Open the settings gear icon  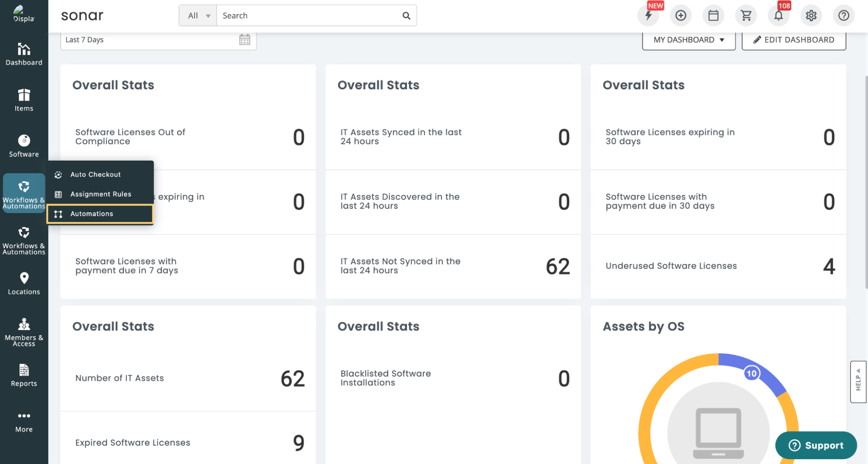pyautogui.click(x=811, y=16)
